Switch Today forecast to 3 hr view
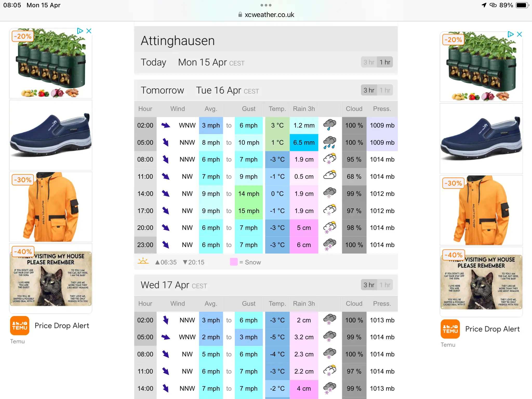Screen dimensions: 532x399 tap(369, 62)
